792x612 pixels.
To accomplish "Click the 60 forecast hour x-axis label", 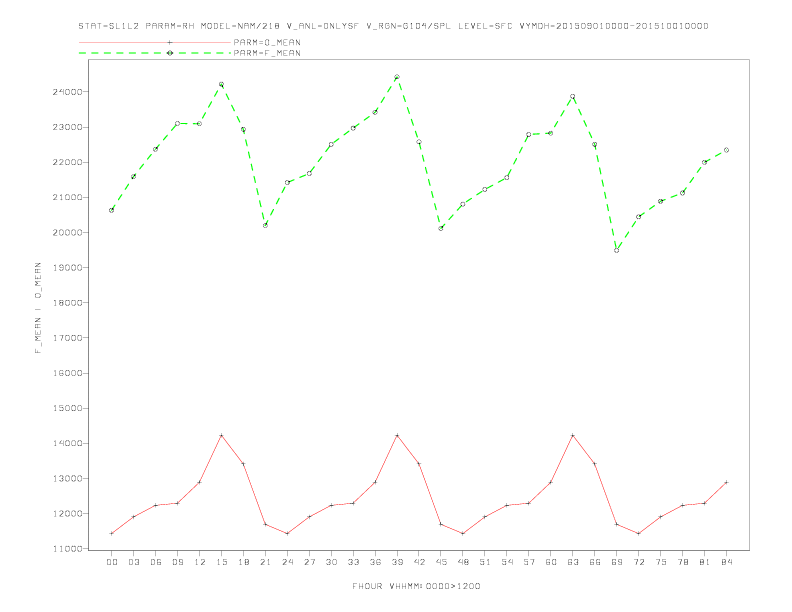I will coord(551,562).
